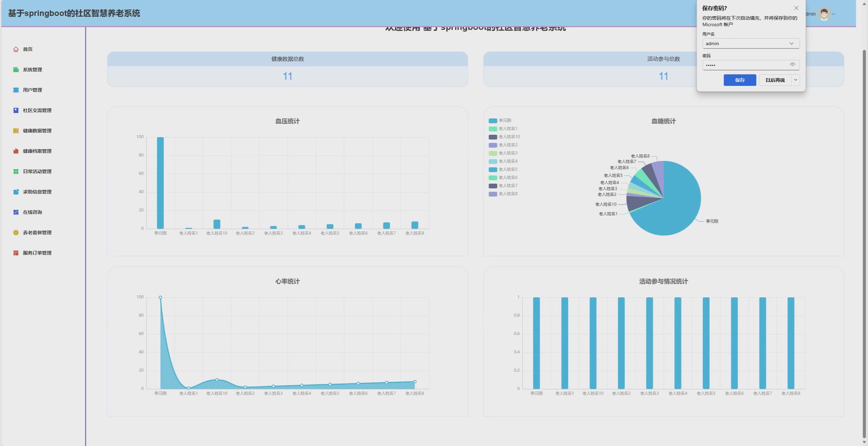The height and width of the screenshot is (446, 868).
Task: Click the blue 保存 button
Action: [x=739, y=80]
